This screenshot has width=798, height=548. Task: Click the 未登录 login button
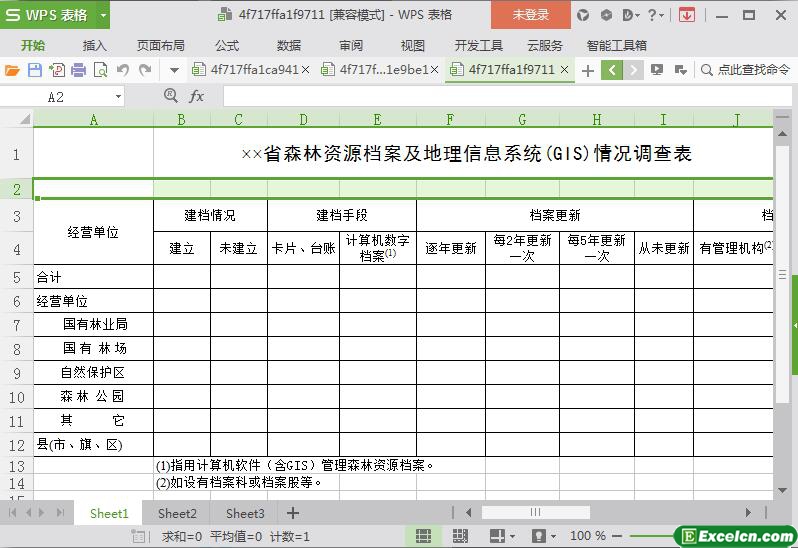pyautogui.click(x=531, y=15)
